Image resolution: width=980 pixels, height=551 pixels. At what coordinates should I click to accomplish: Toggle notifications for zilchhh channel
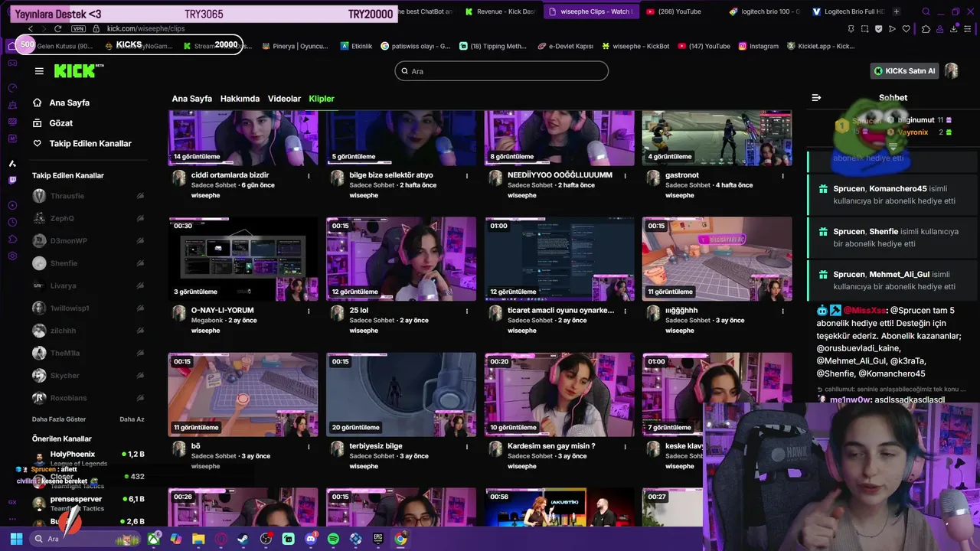click(x=140, y=331)
